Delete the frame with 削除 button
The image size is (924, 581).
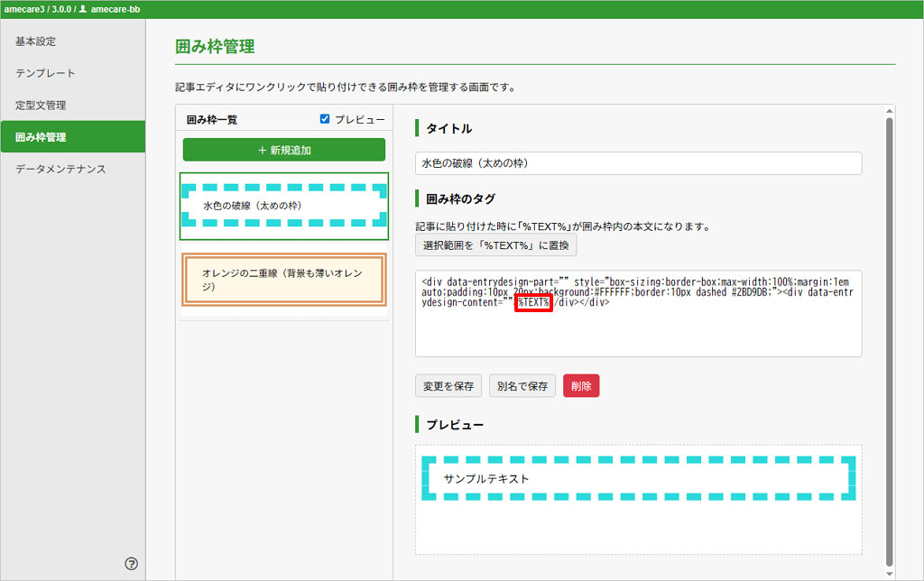click(581, 386)
